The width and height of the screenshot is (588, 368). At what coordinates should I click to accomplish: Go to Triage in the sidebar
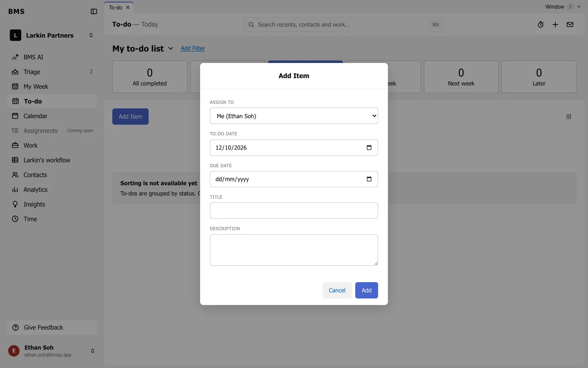pos(52,72)
